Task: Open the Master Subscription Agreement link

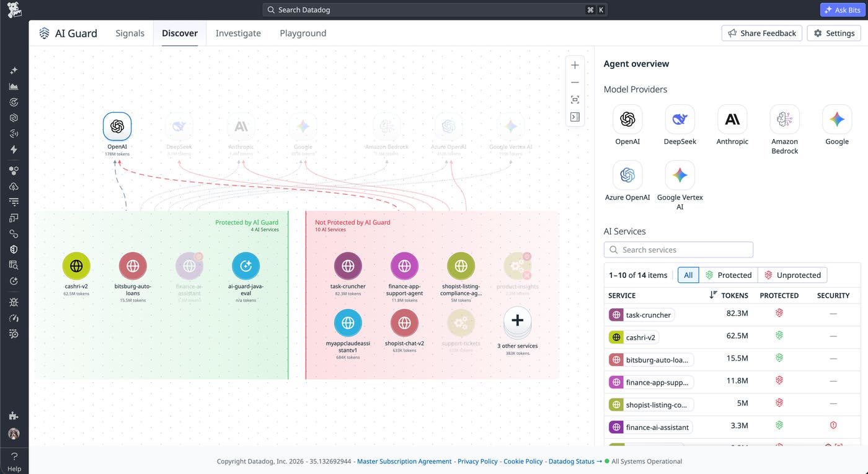Action: (404, 461)
